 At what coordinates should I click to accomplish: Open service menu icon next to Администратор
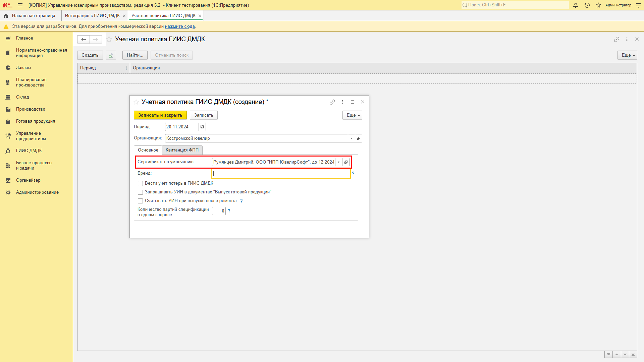[638, 5]
